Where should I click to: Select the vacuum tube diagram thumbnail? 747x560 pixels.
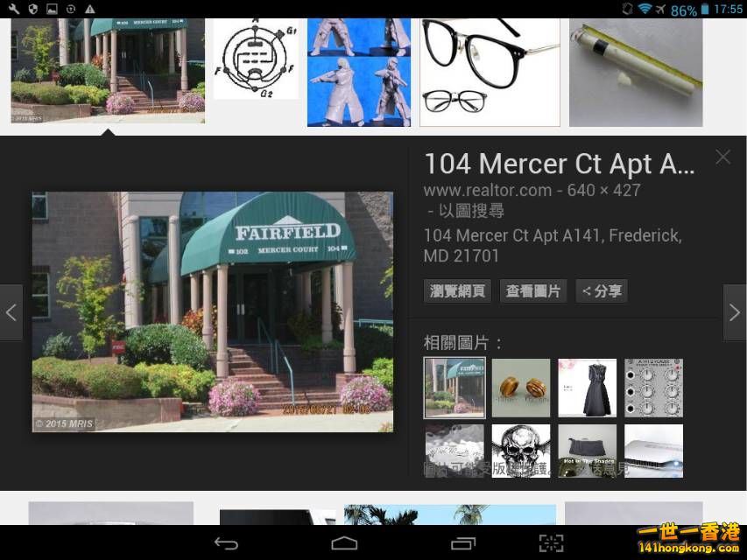[256, 59]
